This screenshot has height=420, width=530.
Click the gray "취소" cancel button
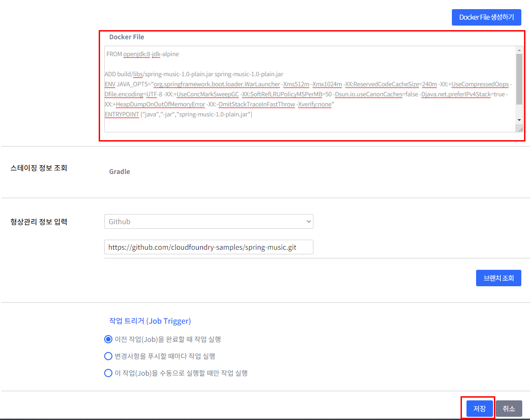click(x=509, y=409)
